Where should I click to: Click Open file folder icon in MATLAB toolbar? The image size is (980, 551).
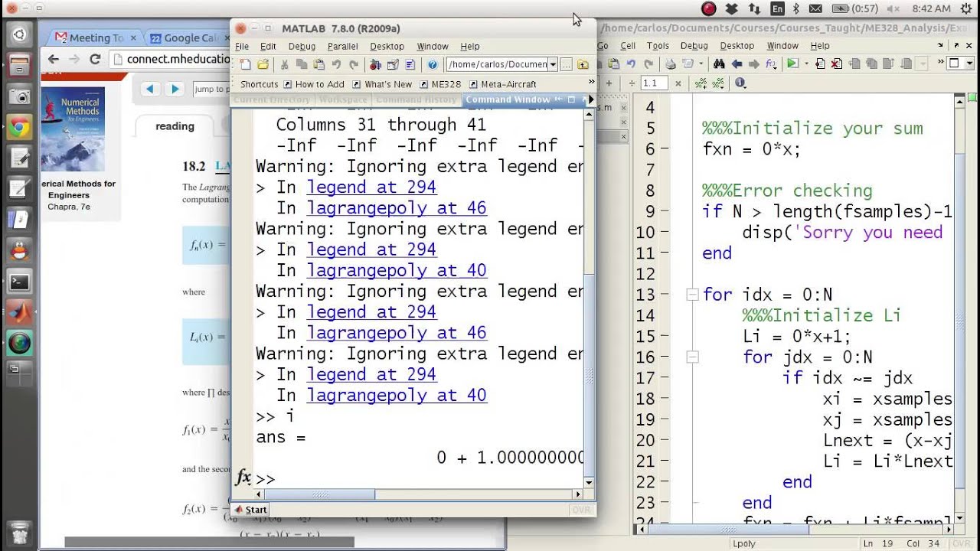coord(263,65)
